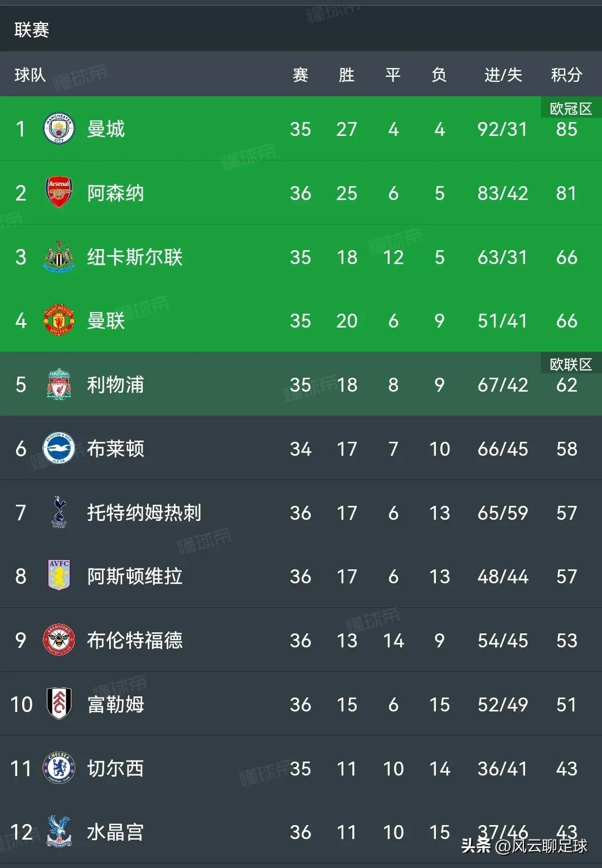Click the Brentford bee crest
Viewport: 602px width, 868px height.
tap(59, 641)
